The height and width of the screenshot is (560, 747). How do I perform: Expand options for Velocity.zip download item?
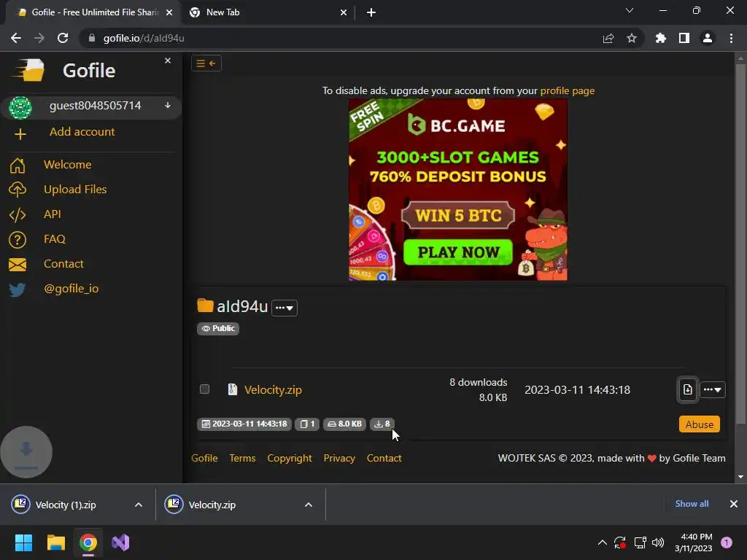[309, 505]
